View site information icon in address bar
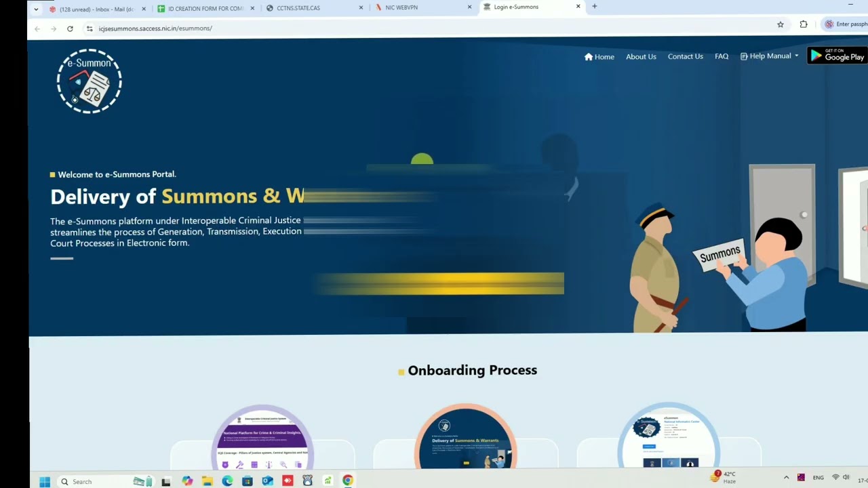868x488 pixels. coord(90,28)
